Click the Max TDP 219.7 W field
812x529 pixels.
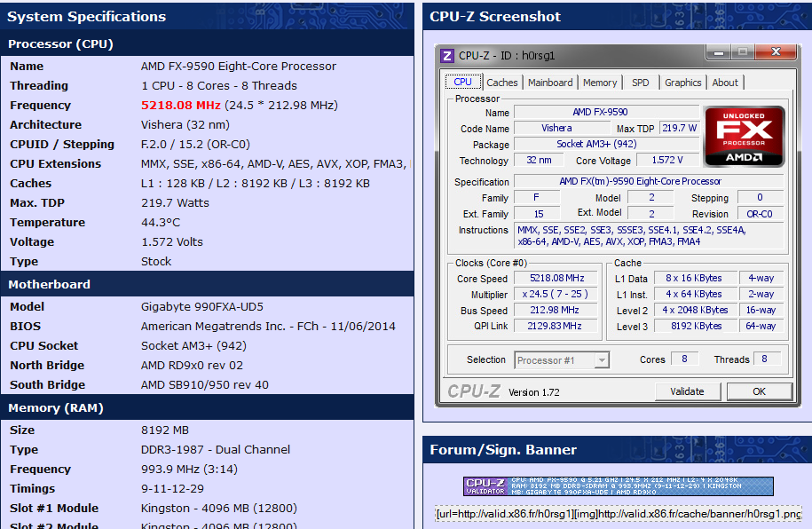pyautogui.click(x=680, y=128)
